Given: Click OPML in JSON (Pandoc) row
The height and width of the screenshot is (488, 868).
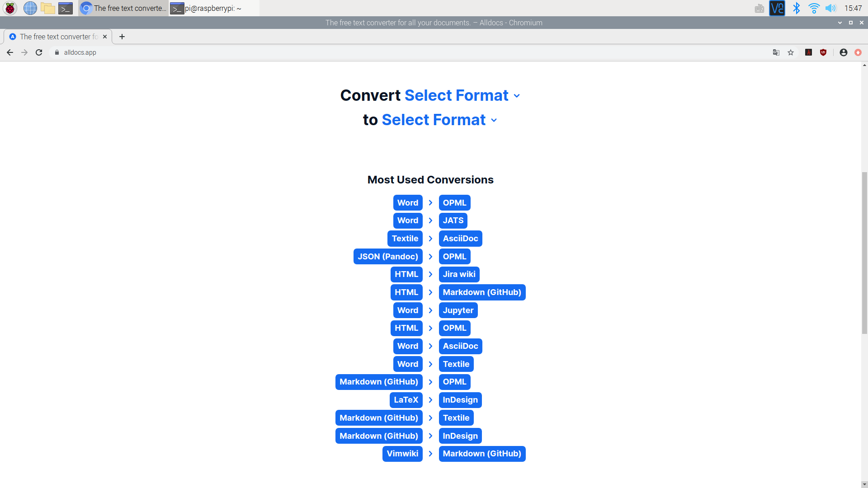Looking at the screenshot, I should tap(454, 257).
